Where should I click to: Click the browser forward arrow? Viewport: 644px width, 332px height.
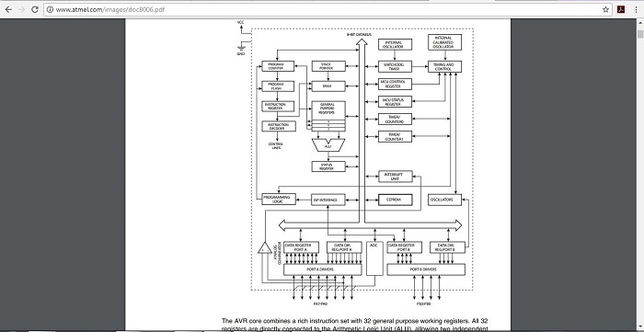[x=21, y=9]
